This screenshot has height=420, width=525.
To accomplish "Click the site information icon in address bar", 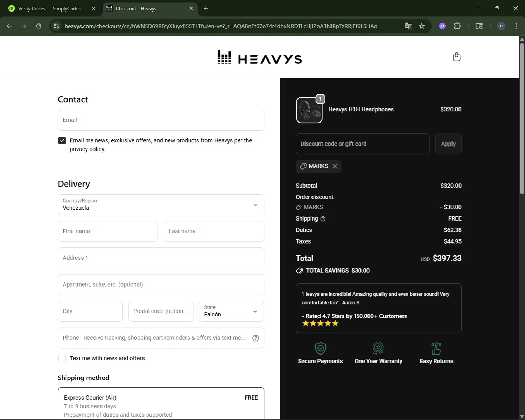I will [56, 26].
